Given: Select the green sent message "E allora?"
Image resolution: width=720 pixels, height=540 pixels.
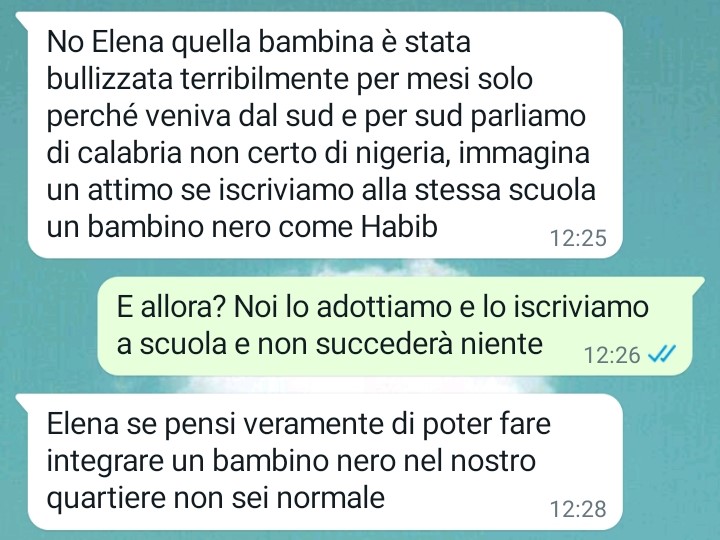Looking at the screenshot, I should point(394,326).
